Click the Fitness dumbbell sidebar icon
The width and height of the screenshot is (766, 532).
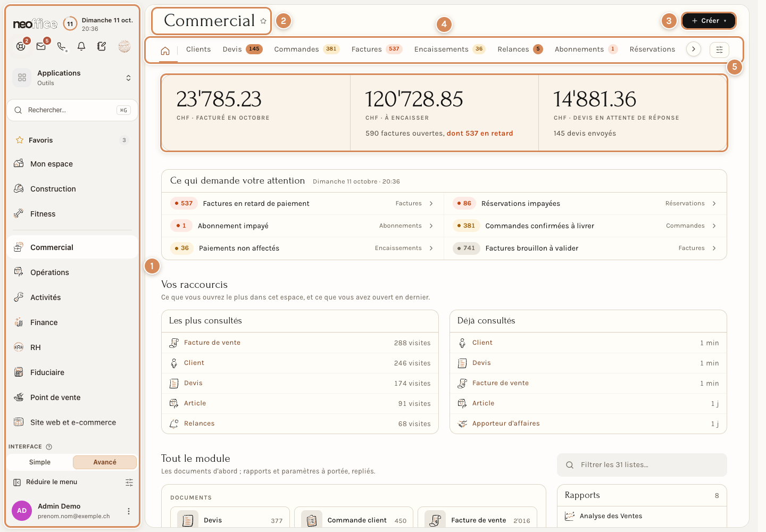point(19,213)
